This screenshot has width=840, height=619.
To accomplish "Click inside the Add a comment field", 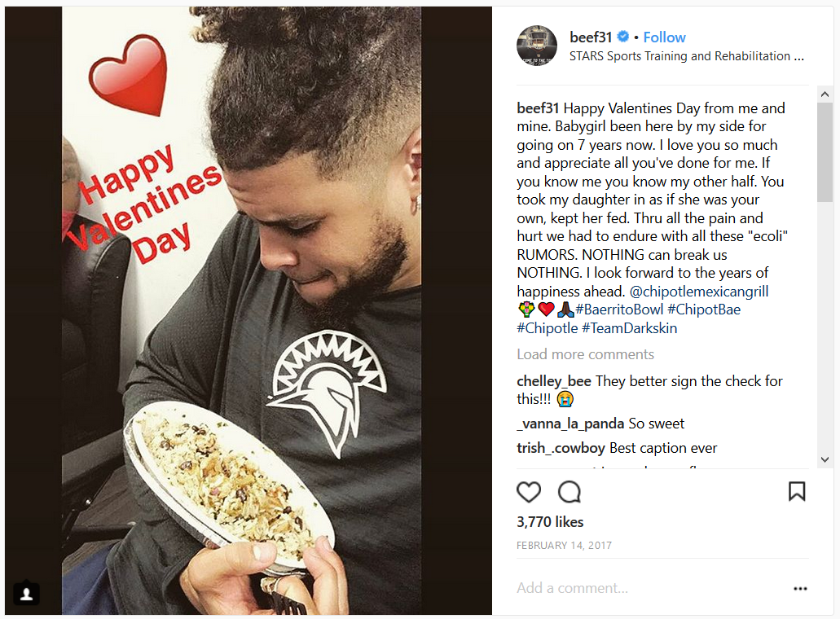I will point(649,588).
